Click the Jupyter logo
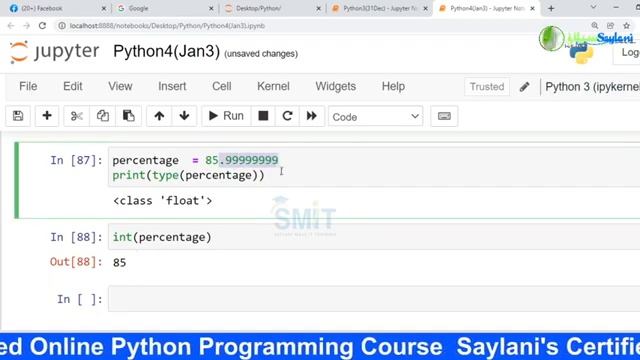The image size is (640, 360). pyautogui.click(x=54, y=52)
